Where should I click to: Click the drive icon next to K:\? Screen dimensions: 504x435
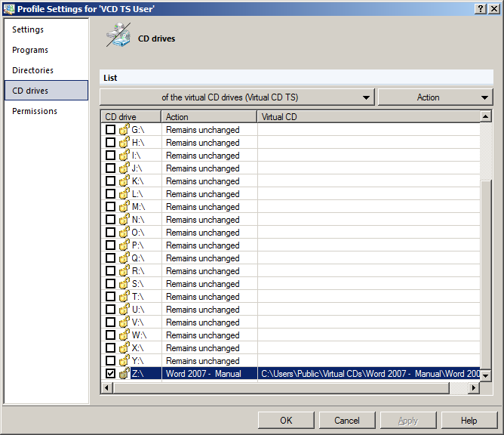point(124,181)
